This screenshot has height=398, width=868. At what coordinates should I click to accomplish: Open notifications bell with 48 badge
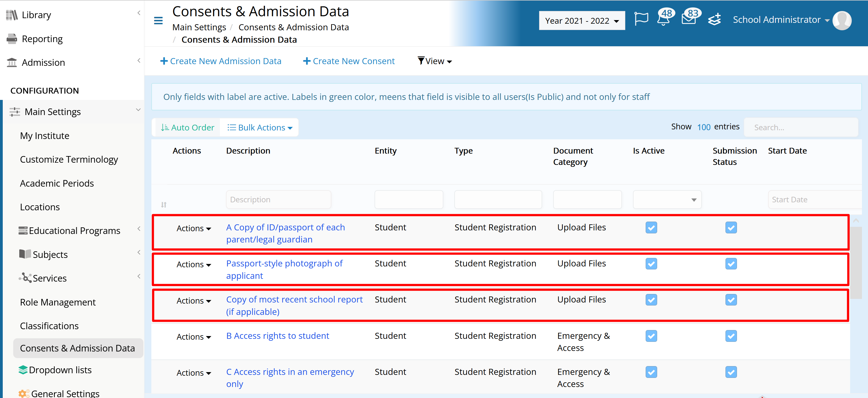pyautogui.click(x=663, y=19)
